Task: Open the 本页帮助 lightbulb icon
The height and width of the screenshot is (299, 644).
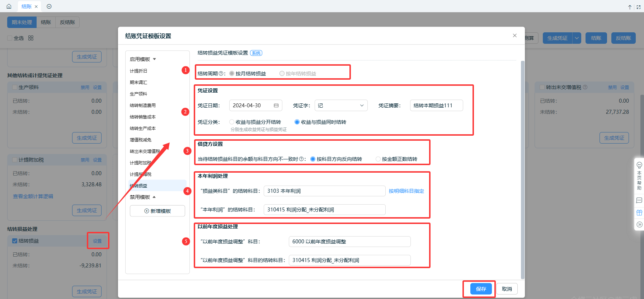Action: coord(639,165)
